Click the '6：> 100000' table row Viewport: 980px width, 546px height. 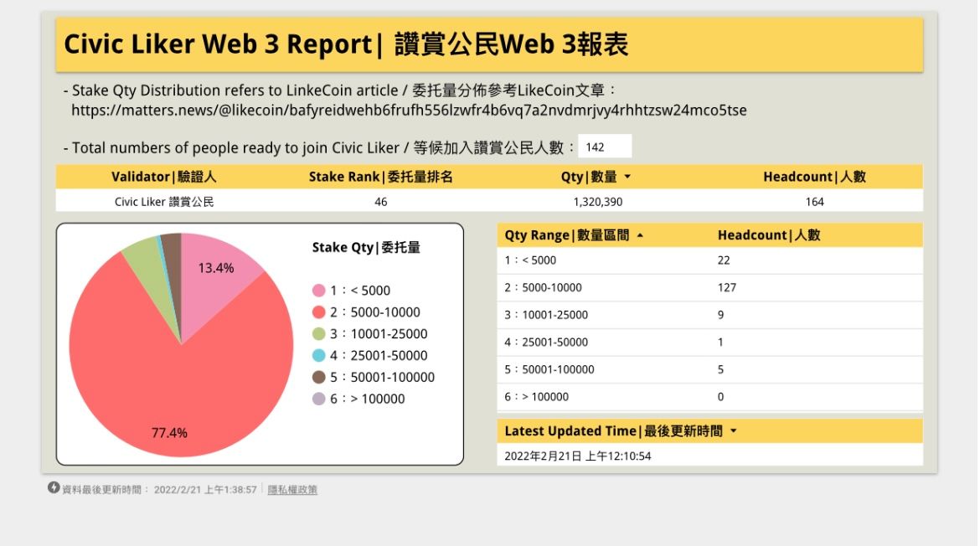(710, 397)
